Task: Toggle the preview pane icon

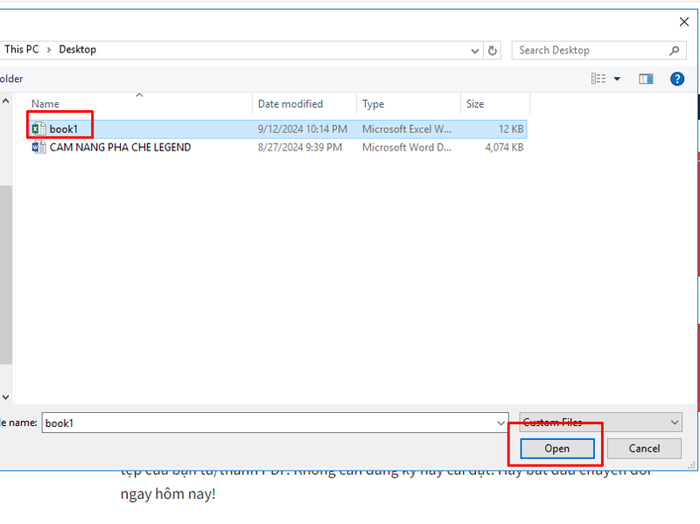Action: [646, 79]
